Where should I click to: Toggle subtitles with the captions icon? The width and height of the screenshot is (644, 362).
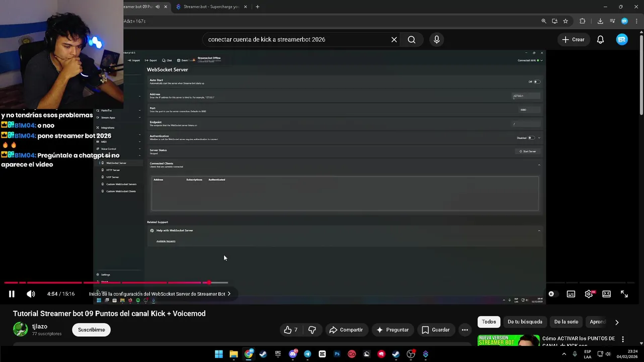tap(571, 294)
